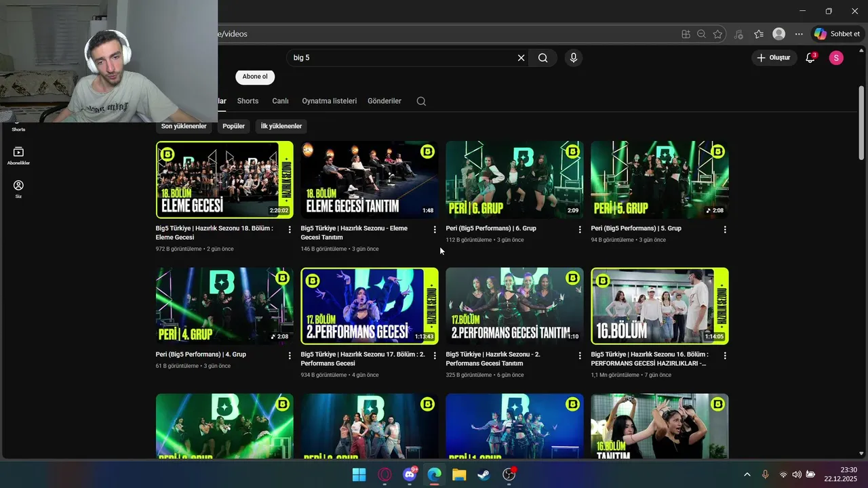Click the Oluştur create button

774,58
